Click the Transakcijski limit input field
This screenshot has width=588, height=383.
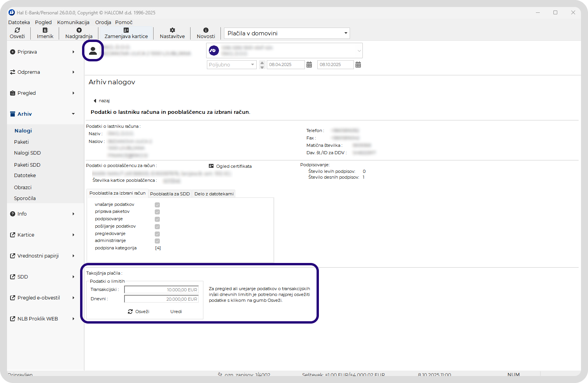pos(161,290)
